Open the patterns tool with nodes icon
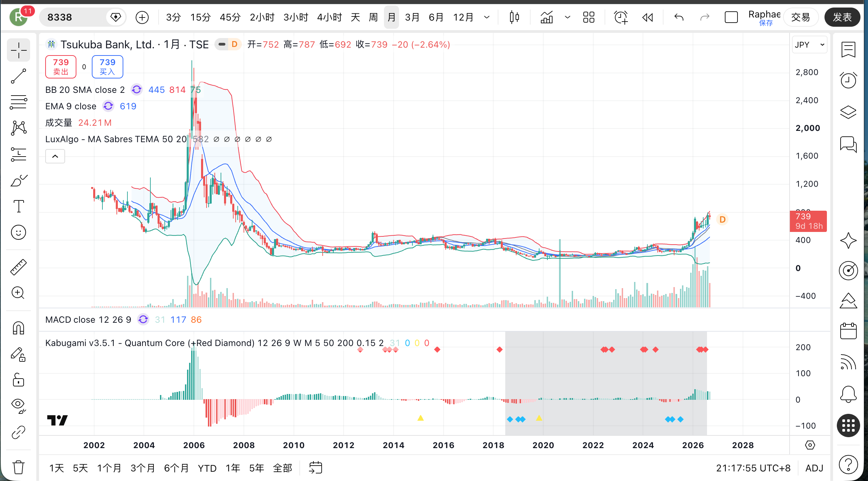This screenshot has height=481, width=868. pyautogui.click(x=18, y=128)
